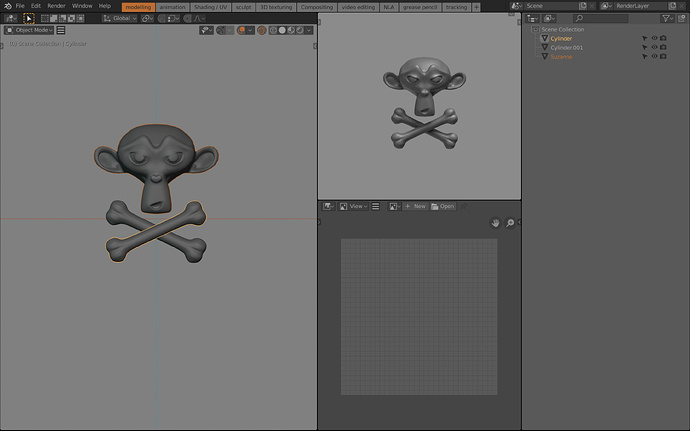
Task: Open the overlays options arrow
Action: tap(250, 30)
